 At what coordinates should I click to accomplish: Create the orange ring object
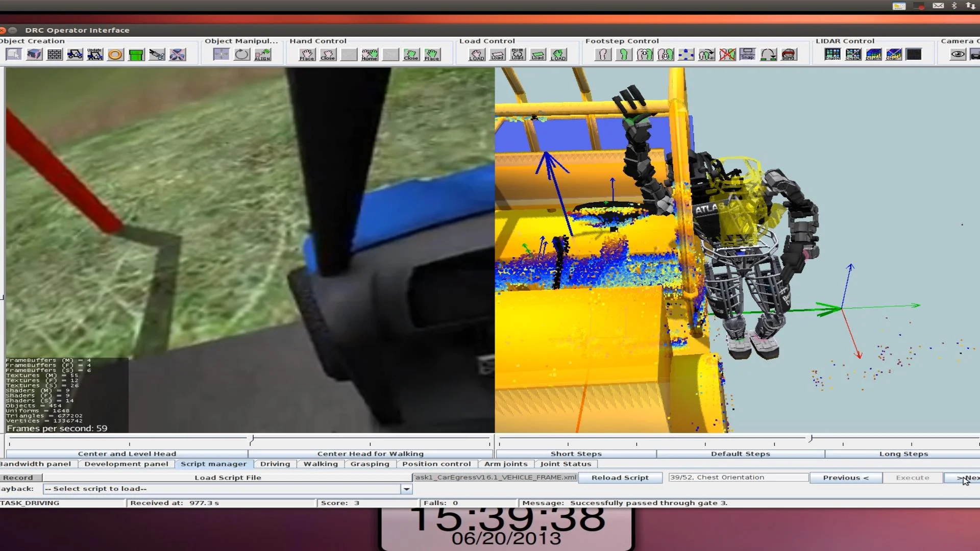115,54
